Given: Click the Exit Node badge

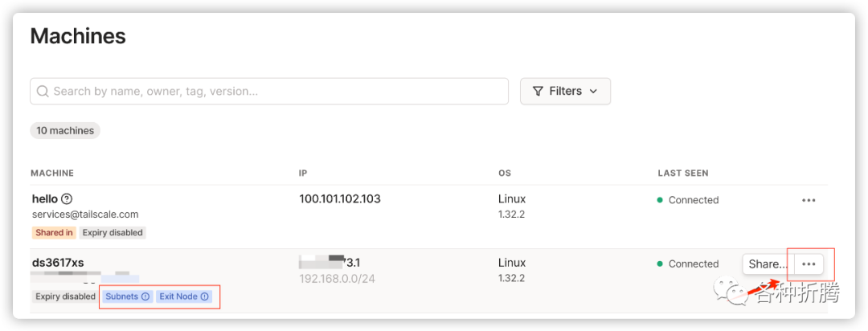Looking at the screenshot, I should click(178, 296).
